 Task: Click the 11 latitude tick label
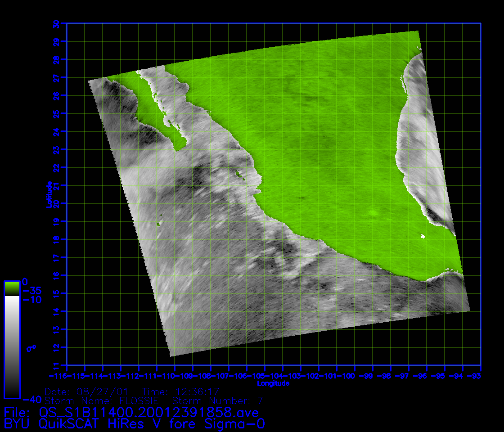click(x=57, y=365)
